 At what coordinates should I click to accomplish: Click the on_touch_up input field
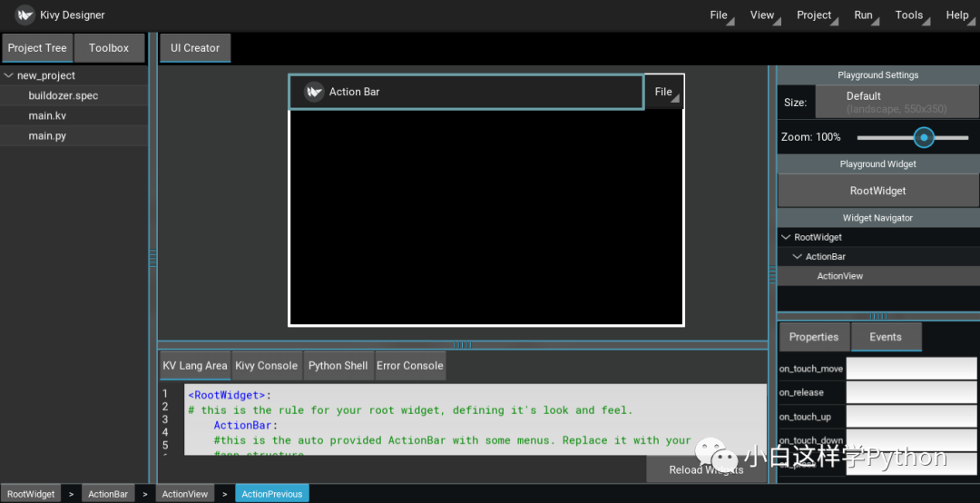[x=911, y=417]
